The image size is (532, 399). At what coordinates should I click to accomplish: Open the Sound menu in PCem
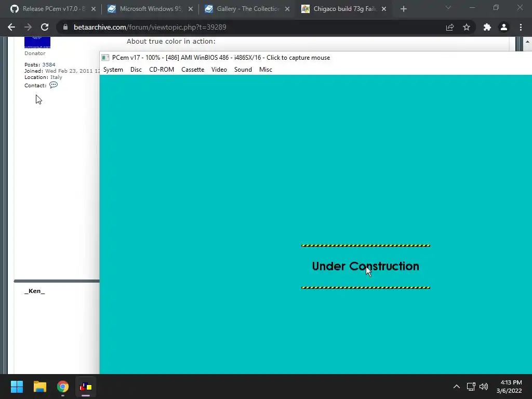tap(243, 70)
